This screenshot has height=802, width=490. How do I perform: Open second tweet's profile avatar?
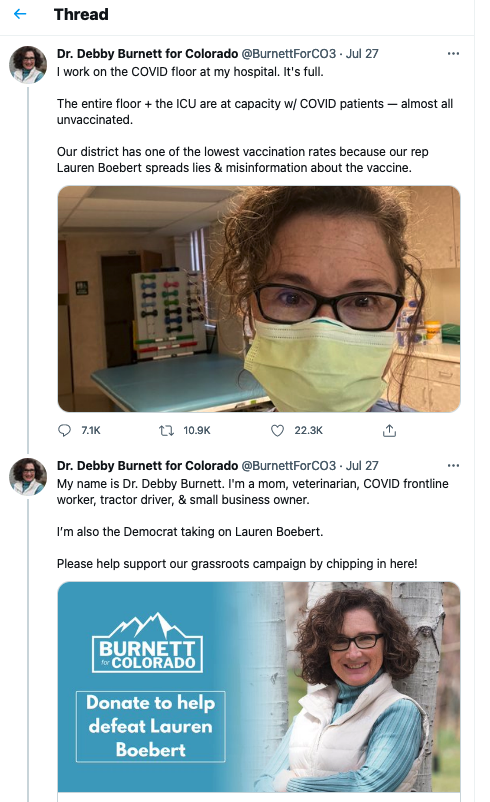point(28,477)
